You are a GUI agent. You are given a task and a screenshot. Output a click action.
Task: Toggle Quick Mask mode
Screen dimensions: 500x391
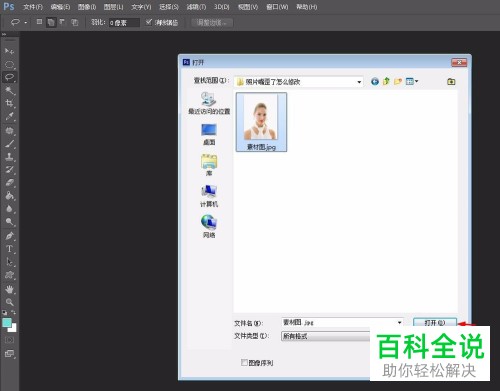click(x=9, y=340)
